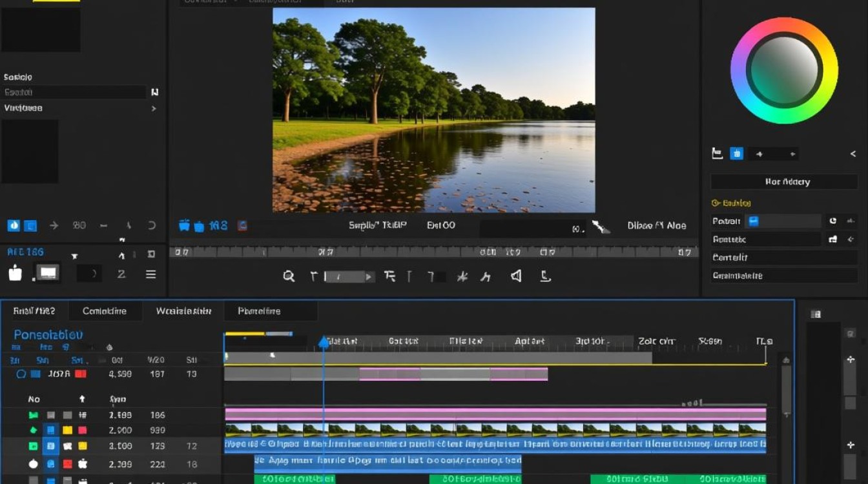The width and height of the screenshot is (868, 484).
Task: Select the blue grid icon beside color panel arrows
Action: click(x=736, y=154)
